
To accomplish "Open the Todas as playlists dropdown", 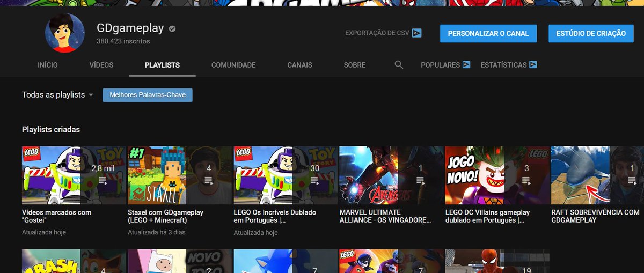I will click(58, 95).
